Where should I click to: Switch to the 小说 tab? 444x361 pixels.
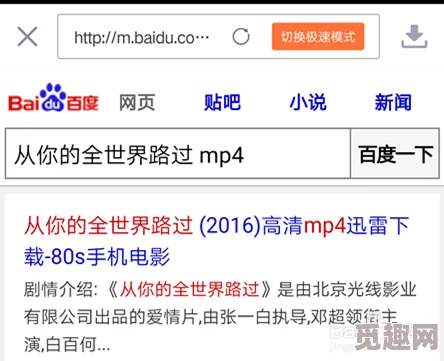pyautogui.click(x=308, y=102)
